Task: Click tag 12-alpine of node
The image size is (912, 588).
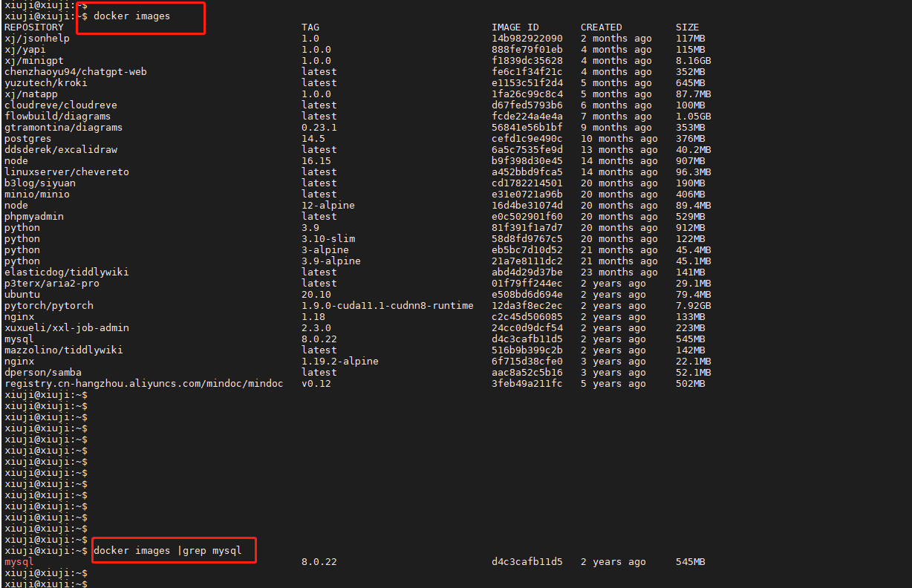Action: [328, 205]
